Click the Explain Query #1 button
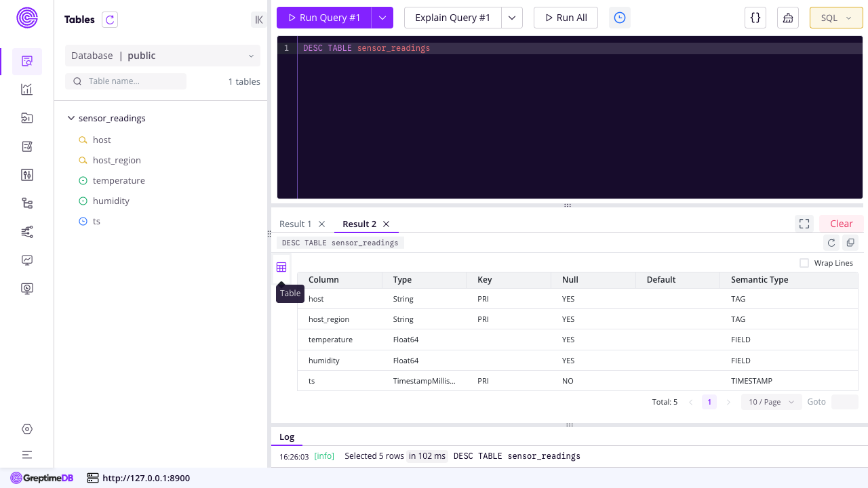Viewport: 868px width, 488px height. click(453, 18)
